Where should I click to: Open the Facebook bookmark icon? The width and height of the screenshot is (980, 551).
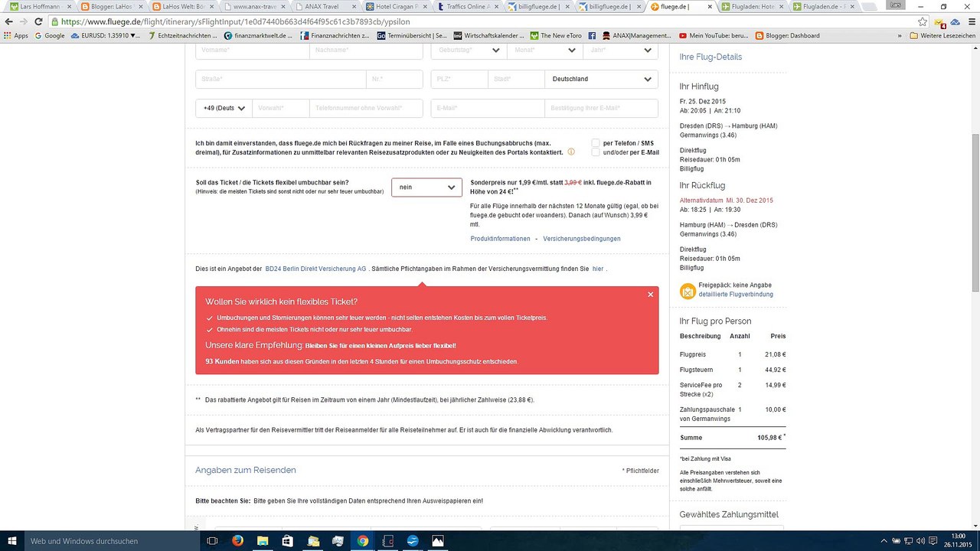593,36
